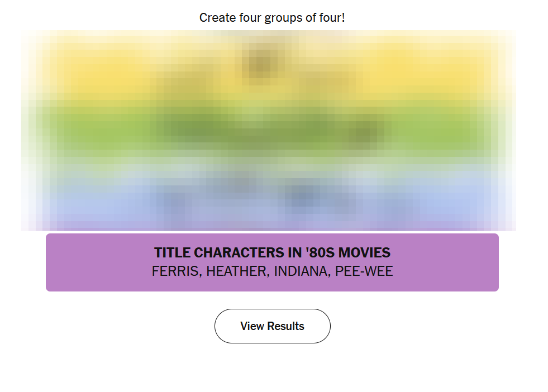Click the word TITLE in purple card
Viewport: 548px width, 392px height.
(172, 253)
